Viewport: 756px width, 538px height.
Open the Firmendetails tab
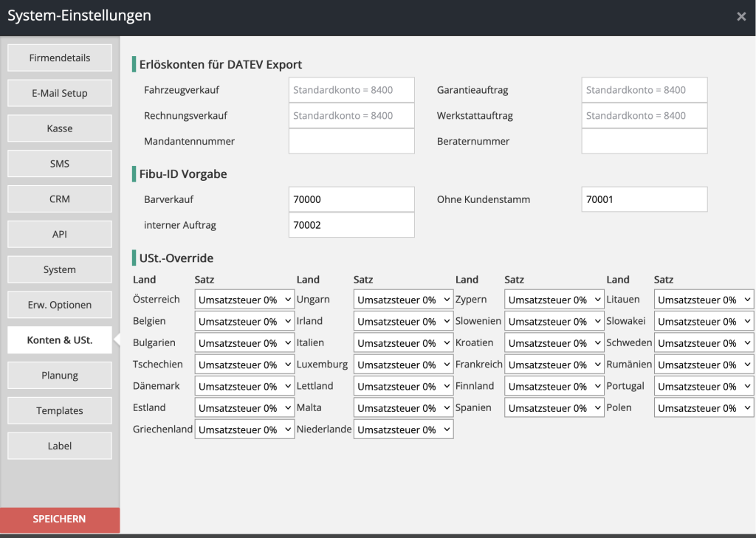pyautogui.click(x=60, y=58)
